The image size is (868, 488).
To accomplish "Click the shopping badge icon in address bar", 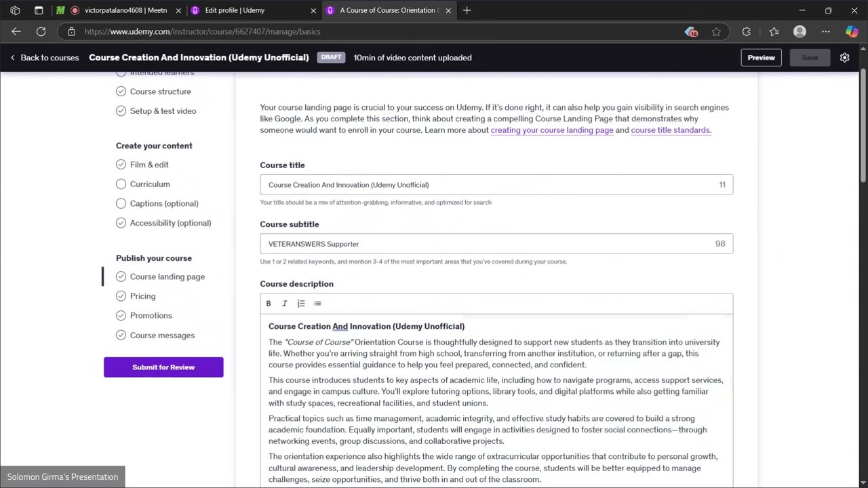I will 690,31.
